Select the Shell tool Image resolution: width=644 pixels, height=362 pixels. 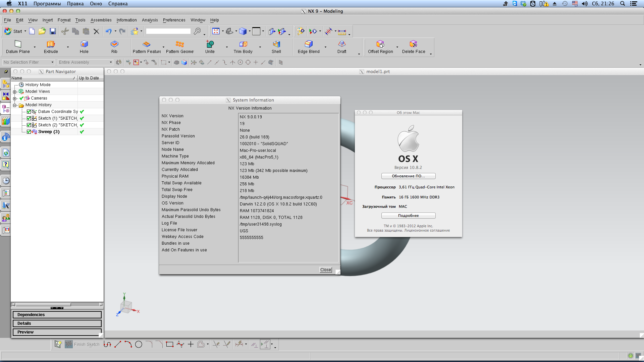click(276, 47)
